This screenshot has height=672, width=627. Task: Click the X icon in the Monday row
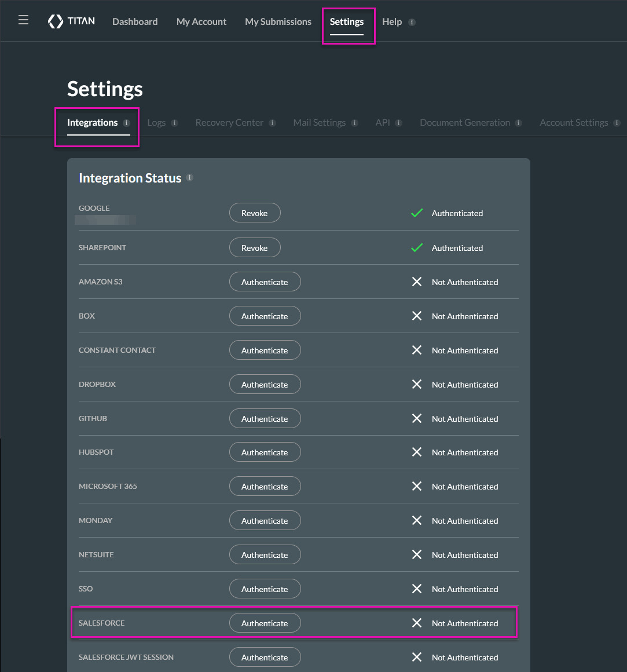[417, 520]
